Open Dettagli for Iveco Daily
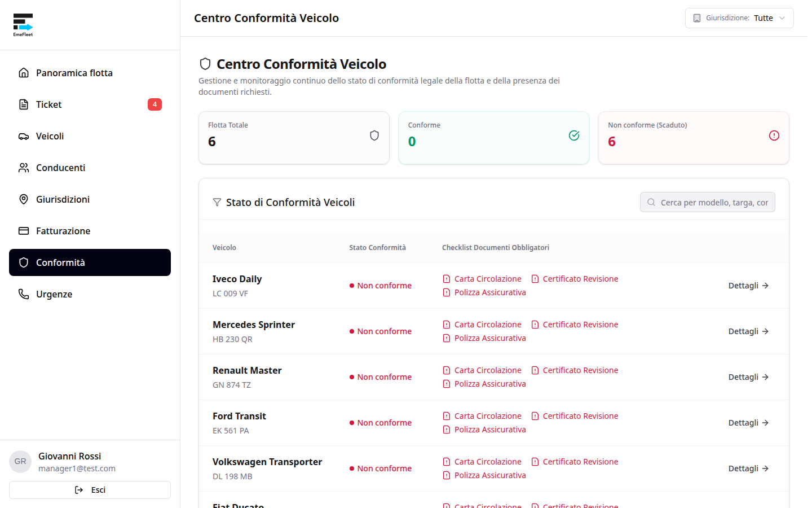 point(748,286)
